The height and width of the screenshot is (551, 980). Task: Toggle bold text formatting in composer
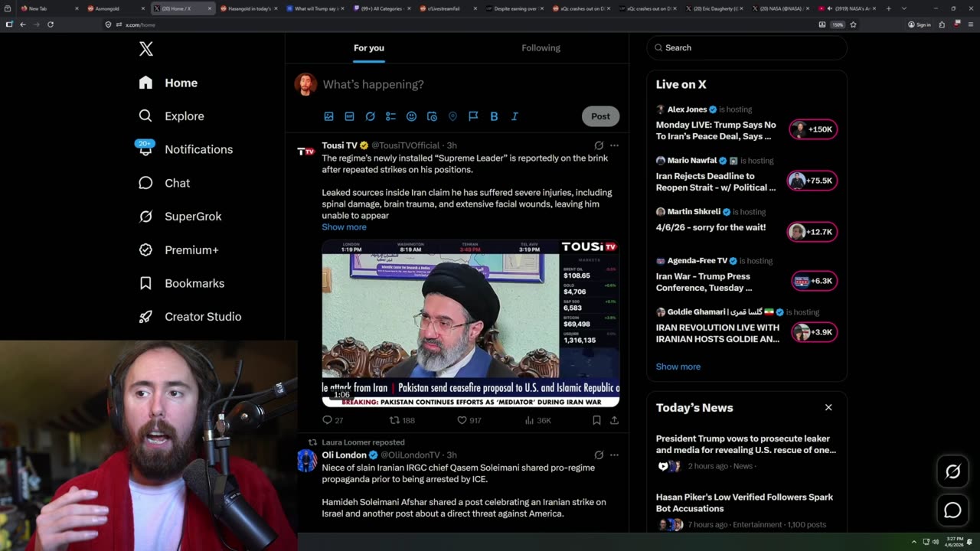click(494, 116)
